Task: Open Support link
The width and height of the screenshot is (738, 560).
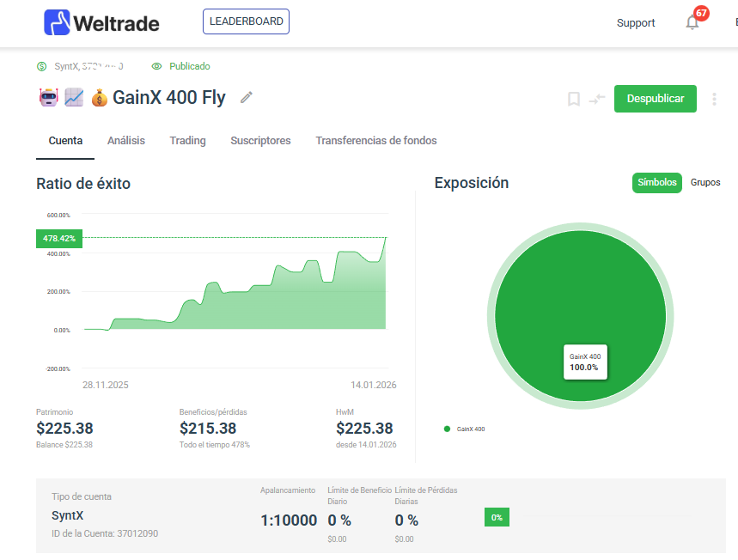Action: 636,22
